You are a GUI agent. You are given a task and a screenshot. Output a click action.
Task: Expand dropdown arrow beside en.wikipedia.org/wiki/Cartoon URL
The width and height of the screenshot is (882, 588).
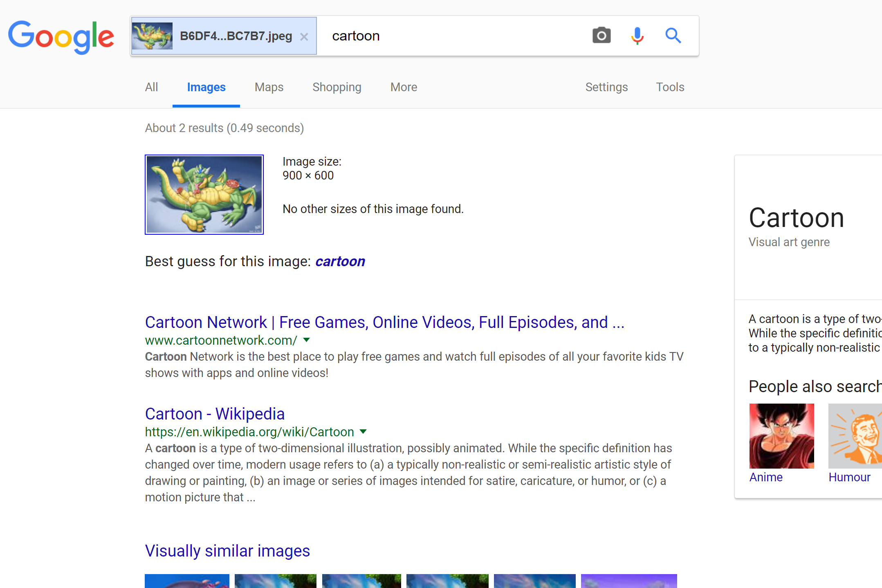pos(363,431)
